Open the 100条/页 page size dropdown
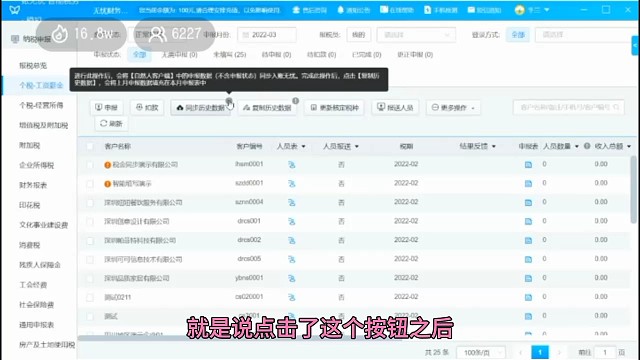Viewport: 640px width, 360px height. tap(480, 352)
